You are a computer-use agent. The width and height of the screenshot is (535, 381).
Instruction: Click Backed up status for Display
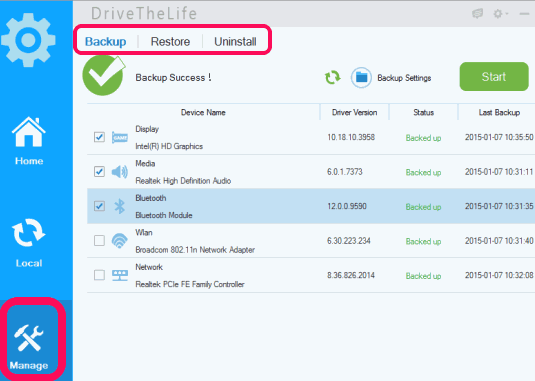423,138
